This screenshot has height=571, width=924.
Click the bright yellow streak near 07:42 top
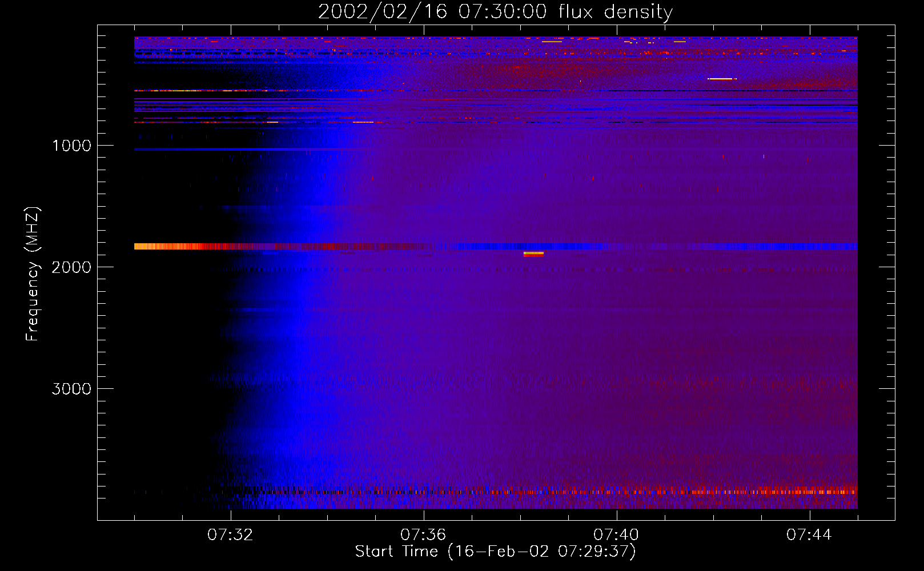722,79
